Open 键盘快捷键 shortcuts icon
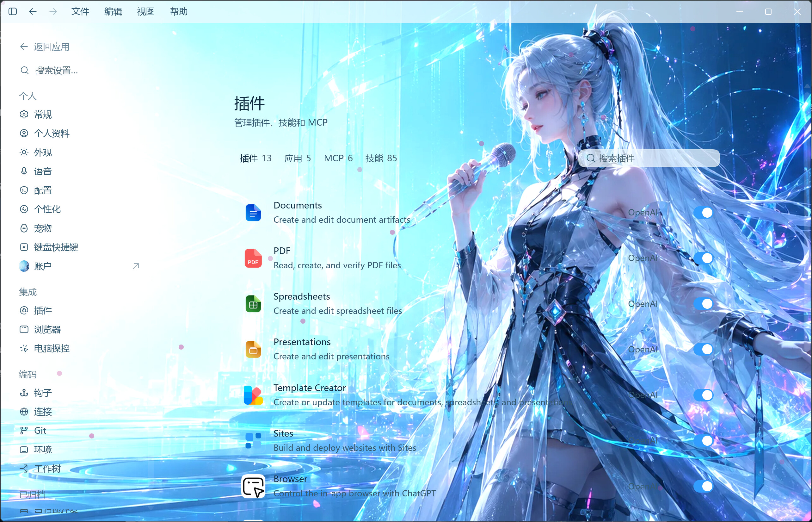812x522 pixels. click(x=24, y=247)
